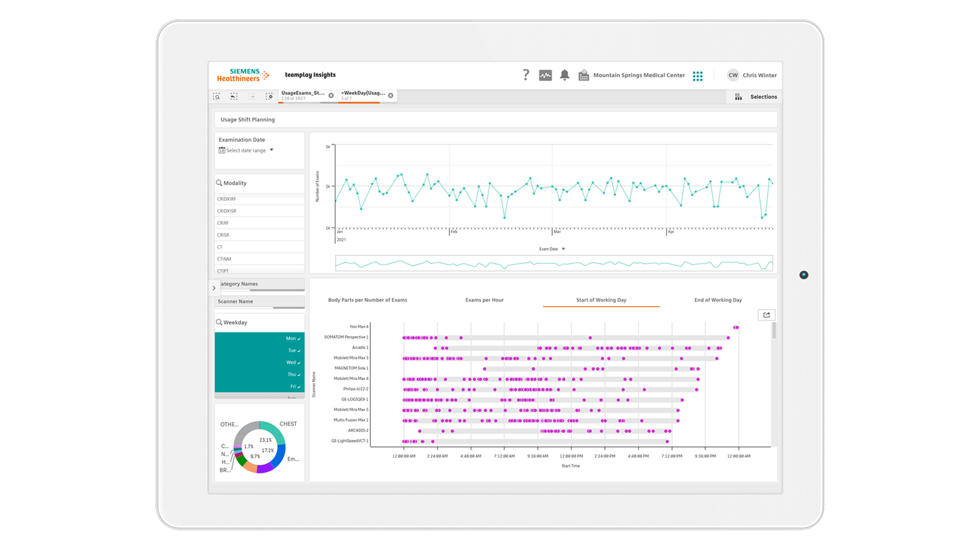
Task: Step forward in selections
Action: pyautogui.click(x=251, y=97)
